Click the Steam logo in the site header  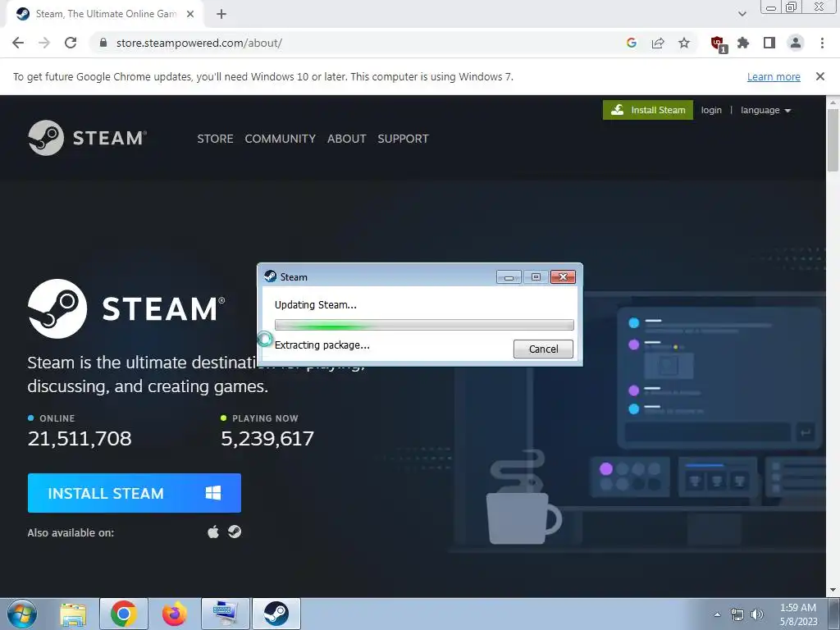pos(87,138)
